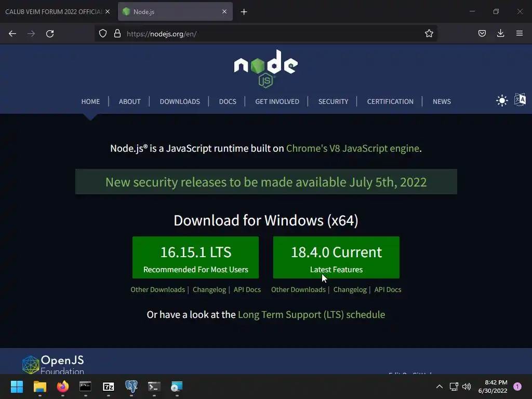Open the DOWNLOADS nav item
Viewport: 532px width, 399px height.
pyautogui.click(x=180, y=101)
